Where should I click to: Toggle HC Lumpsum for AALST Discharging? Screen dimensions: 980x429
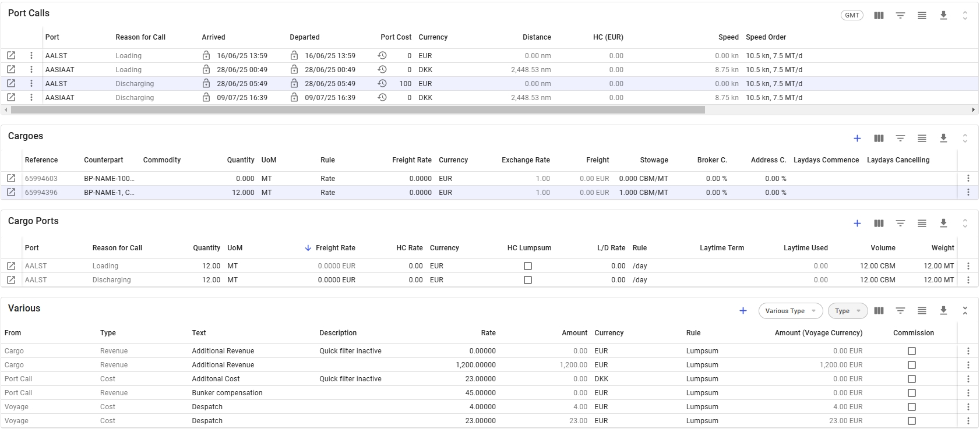(528, 280)
